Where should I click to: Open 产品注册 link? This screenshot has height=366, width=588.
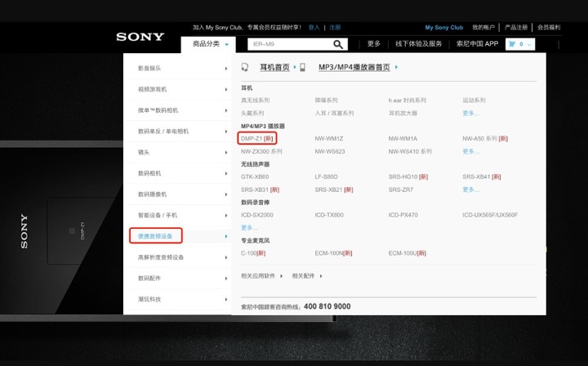pyautogui.click(x=516, y=28)
